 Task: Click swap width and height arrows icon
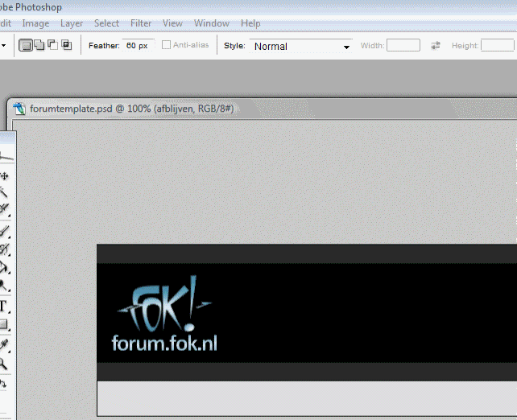436,46
